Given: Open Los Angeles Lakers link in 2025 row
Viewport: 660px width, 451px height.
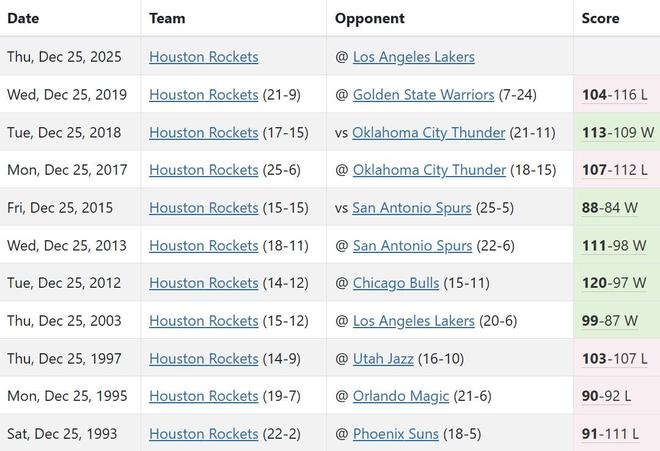Looking at the screenshot, I should click(x=413, y=57).
